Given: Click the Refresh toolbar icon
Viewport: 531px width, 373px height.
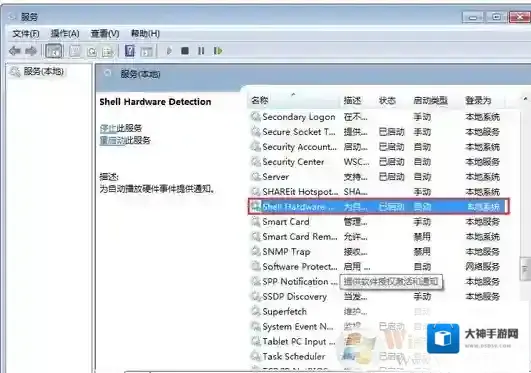Looking at the screenshot, I should click(92, 51).
